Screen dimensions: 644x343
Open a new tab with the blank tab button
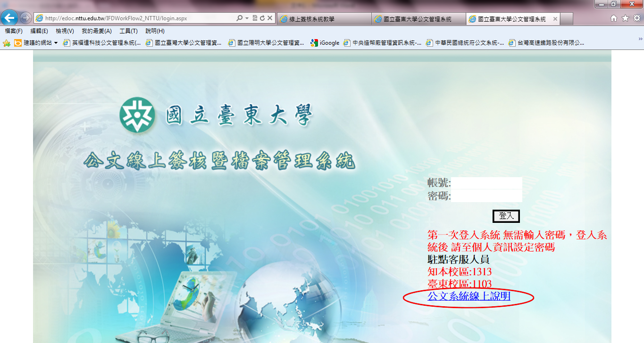567,19
